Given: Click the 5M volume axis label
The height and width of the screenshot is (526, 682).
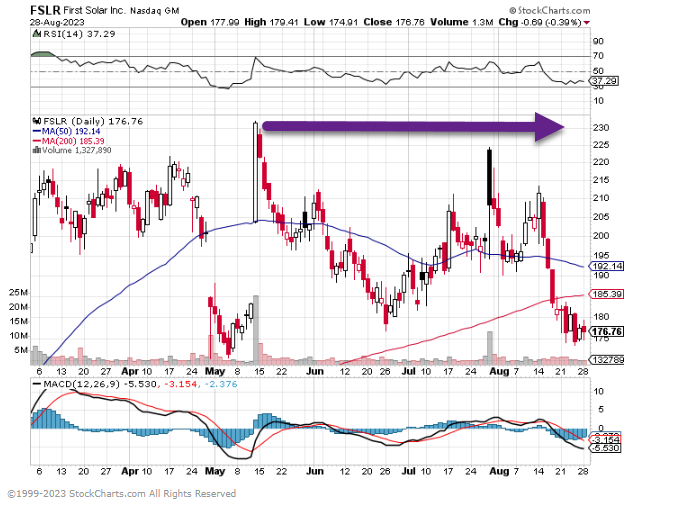Looking at the screenshot, I should (x=21, y=350).
